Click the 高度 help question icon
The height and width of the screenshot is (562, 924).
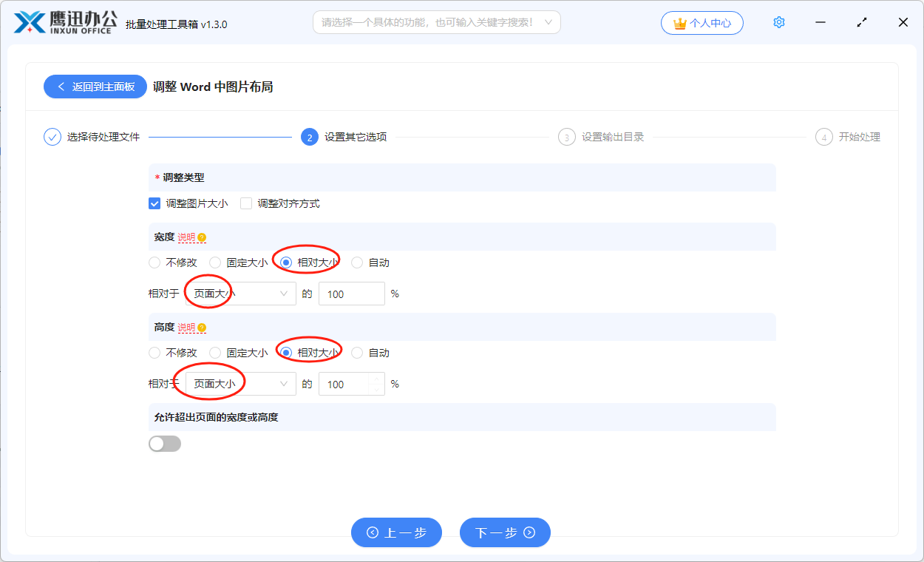coord(202,328)
